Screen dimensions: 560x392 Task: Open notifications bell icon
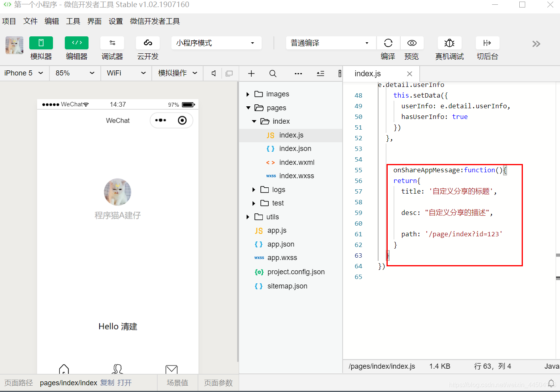pos(551,383)
